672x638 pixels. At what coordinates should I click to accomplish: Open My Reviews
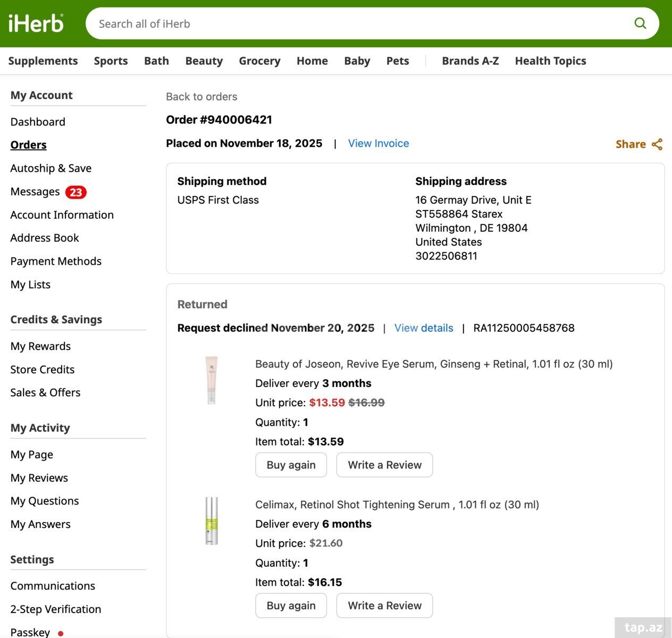[39, 478]
